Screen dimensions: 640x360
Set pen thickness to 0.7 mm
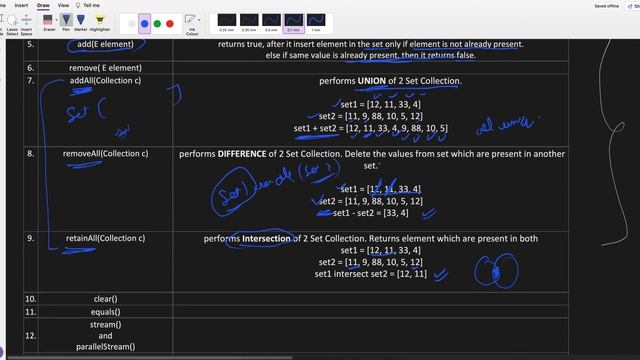click(x=293, y=23)
